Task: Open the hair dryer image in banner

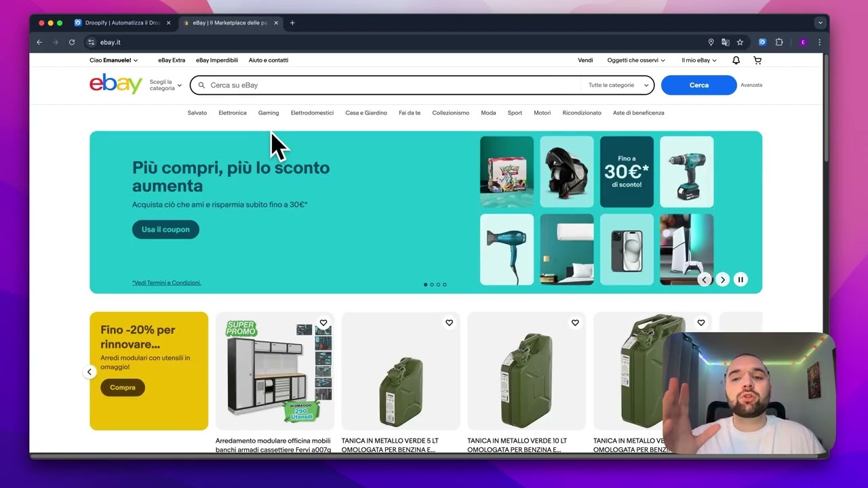Action: click(507, 249)
